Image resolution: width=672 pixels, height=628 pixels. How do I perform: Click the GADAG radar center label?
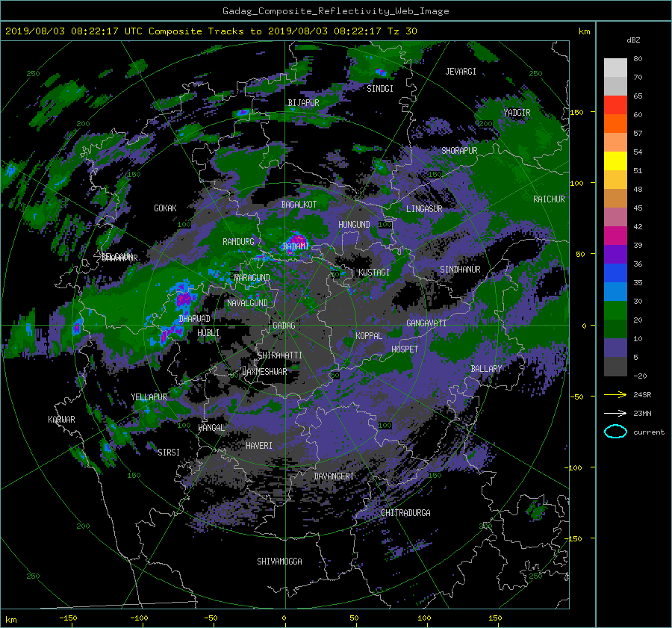coord(284,326)
